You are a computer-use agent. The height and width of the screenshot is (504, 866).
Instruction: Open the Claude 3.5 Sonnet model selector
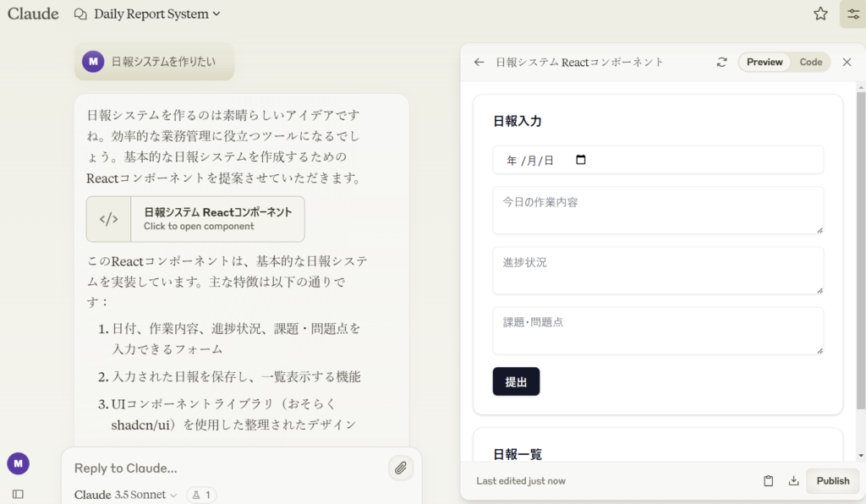125,495
